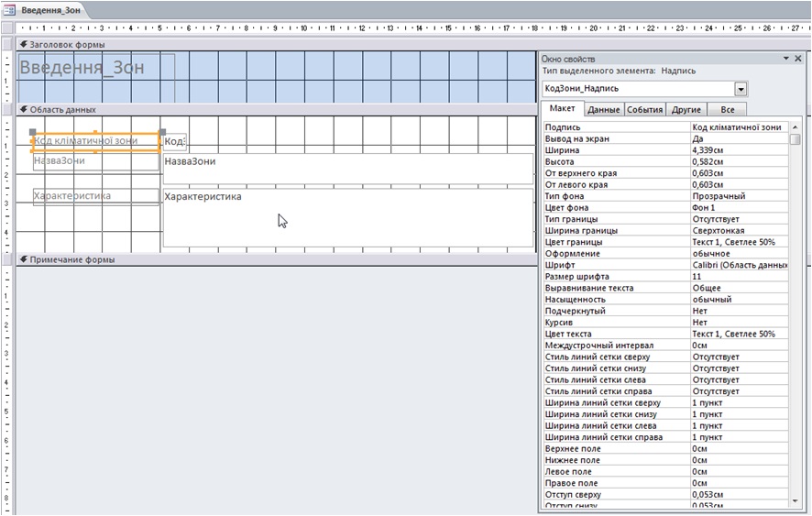
Task: Select the Примечание формы section bar
Action: click(275, 259)
